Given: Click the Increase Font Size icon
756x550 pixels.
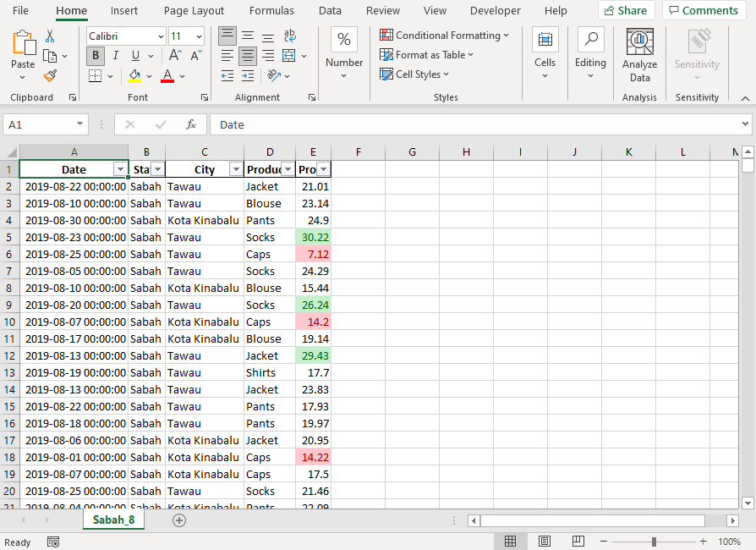Looking at the screenshot, I should (x=175, y=56).
